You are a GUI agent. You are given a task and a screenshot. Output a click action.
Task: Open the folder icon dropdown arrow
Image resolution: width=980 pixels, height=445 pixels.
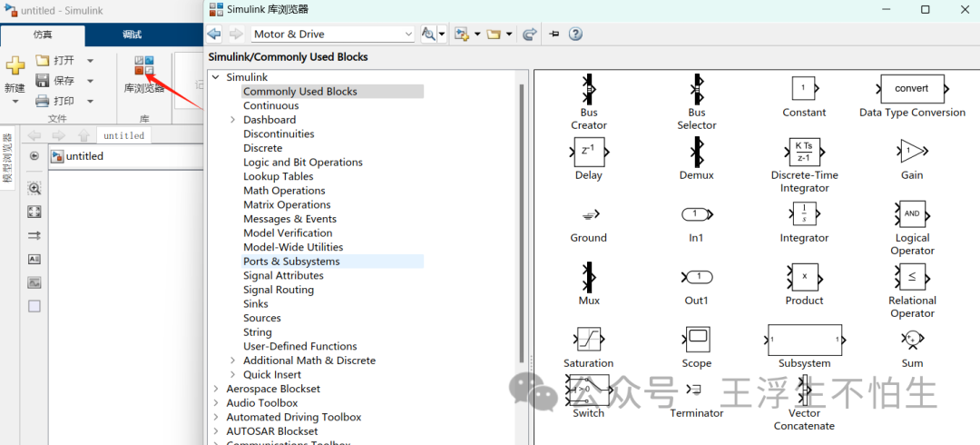click(509, 34)
